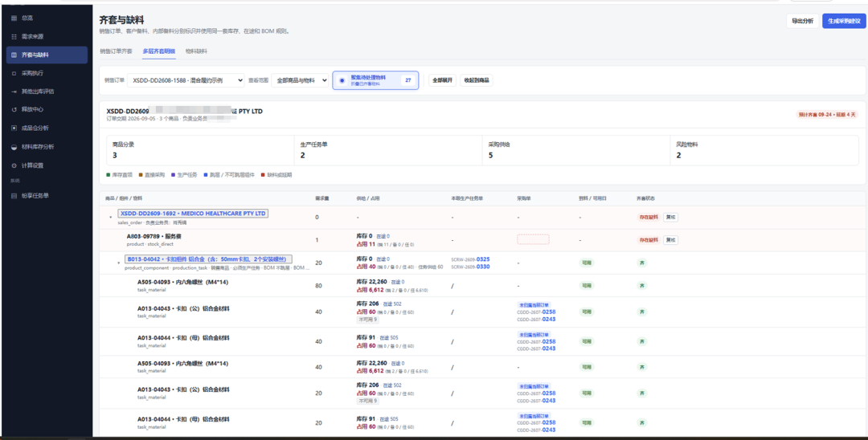Go to 采购执行 page
The width and height of the screenshot is (868, 440).
(47, 73)
